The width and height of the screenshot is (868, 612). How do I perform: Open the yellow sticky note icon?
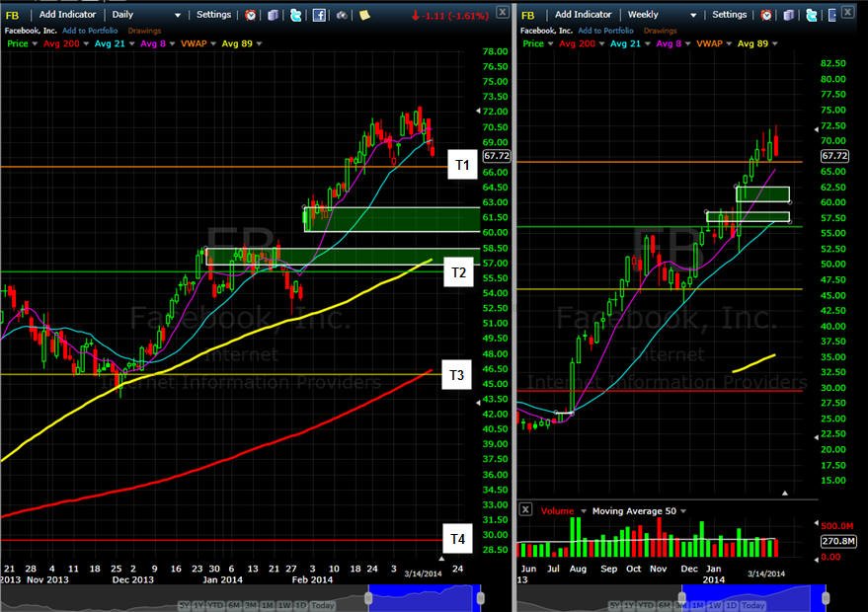[364, 15]
